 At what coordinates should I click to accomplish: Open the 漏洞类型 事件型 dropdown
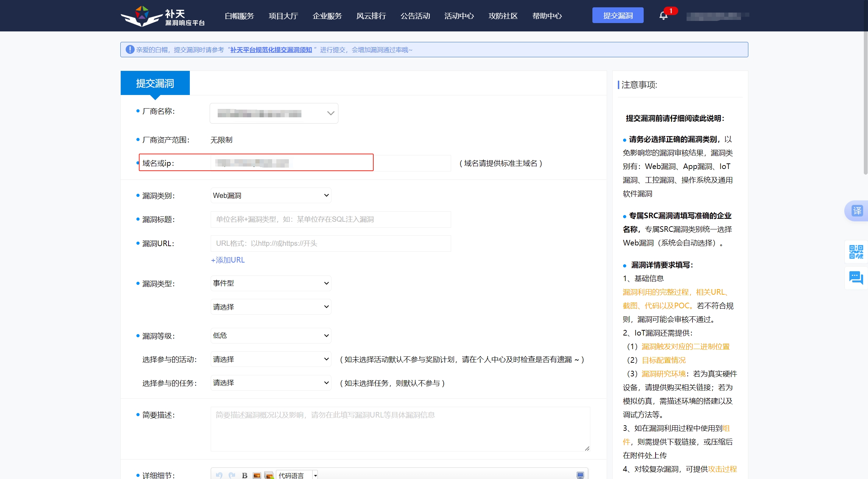click(x=271, y=283)
